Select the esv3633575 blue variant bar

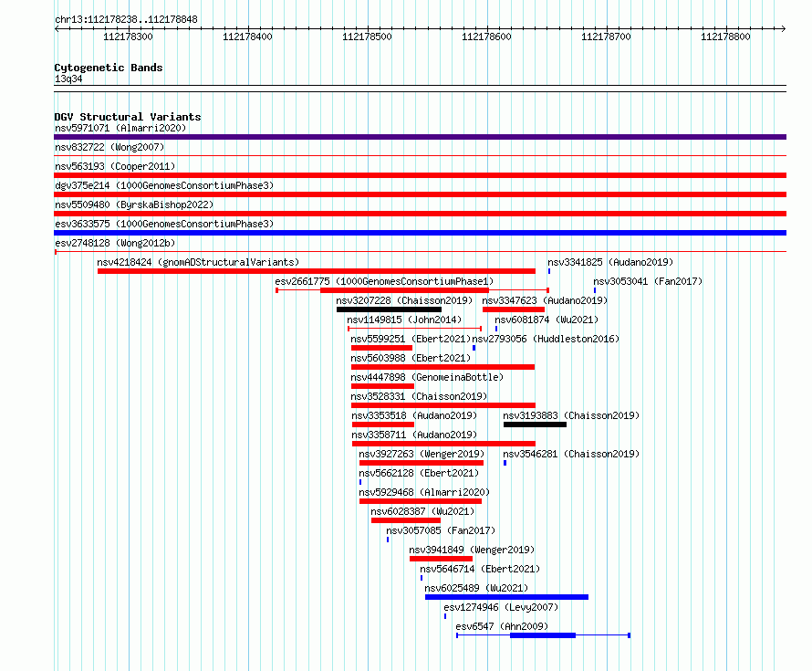coord(420,233)
